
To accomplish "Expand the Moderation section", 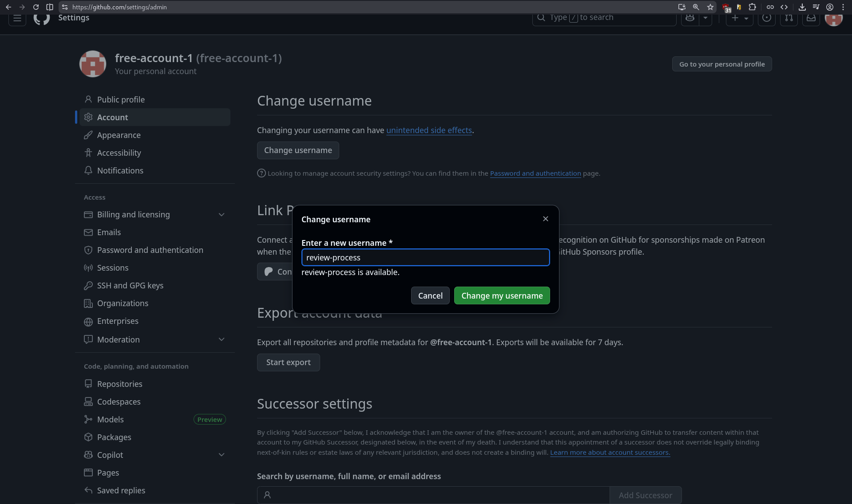I will [x=222, y=339].
